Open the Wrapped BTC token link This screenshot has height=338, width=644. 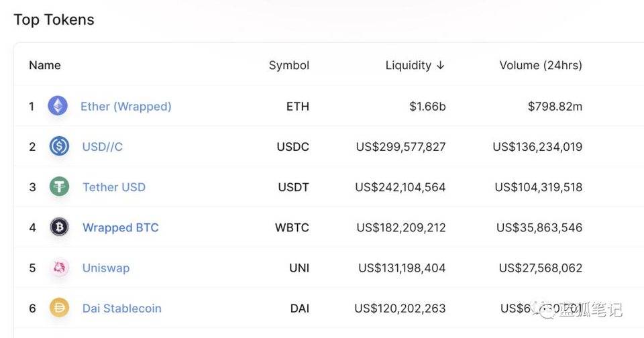[120, 227]
